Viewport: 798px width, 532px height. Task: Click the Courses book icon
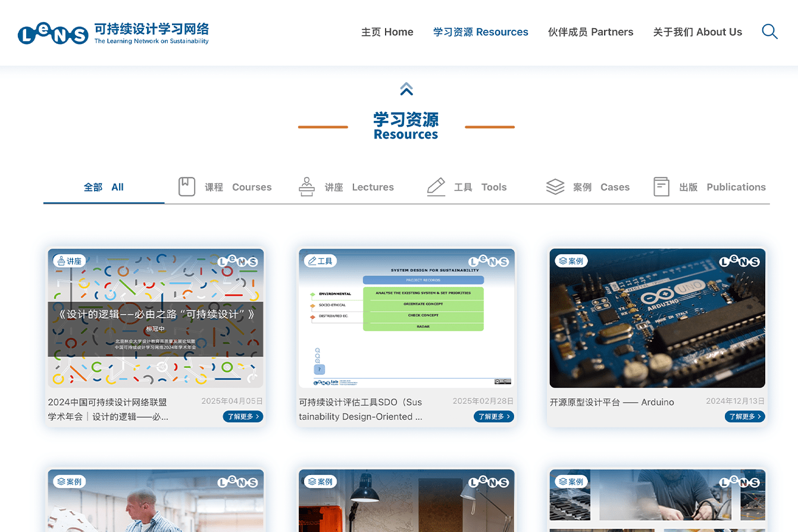coord(187,187)
